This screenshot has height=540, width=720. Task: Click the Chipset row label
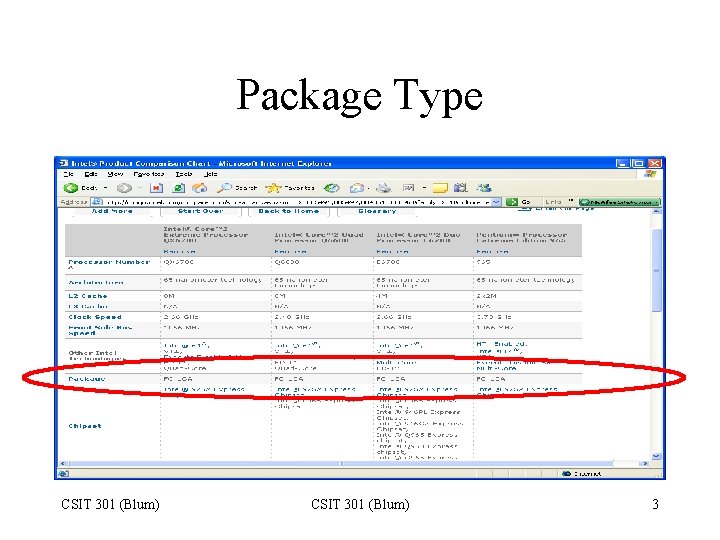[x=85, y=426]
